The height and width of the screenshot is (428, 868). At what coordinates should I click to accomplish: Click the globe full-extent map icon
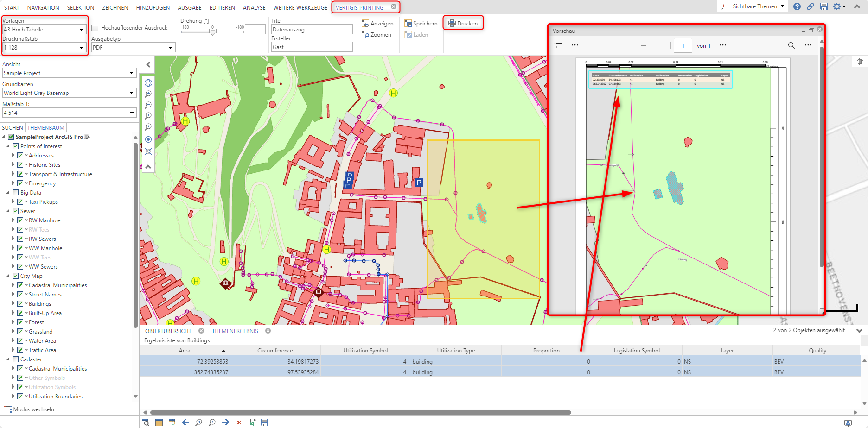(148, 83)
